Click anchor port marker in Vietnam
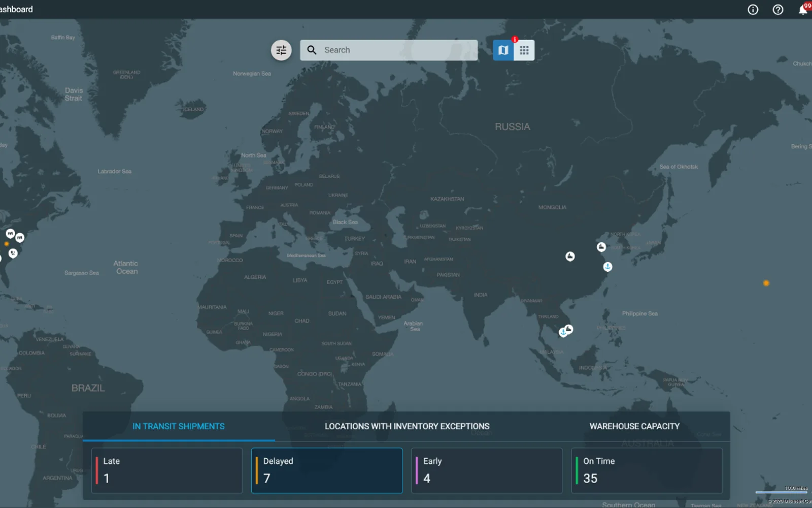Screen dimensions: 812x508 click(563, 332)
